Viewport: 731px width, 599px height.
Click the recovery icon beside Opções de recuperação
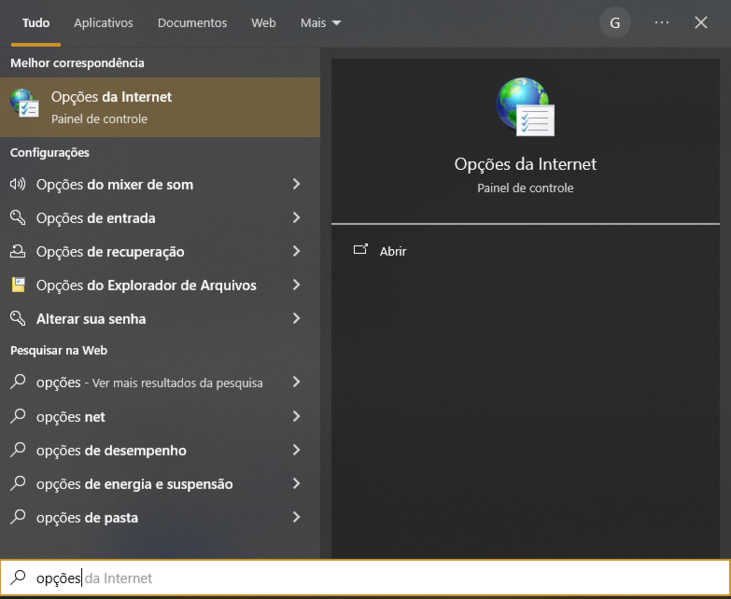18,251
